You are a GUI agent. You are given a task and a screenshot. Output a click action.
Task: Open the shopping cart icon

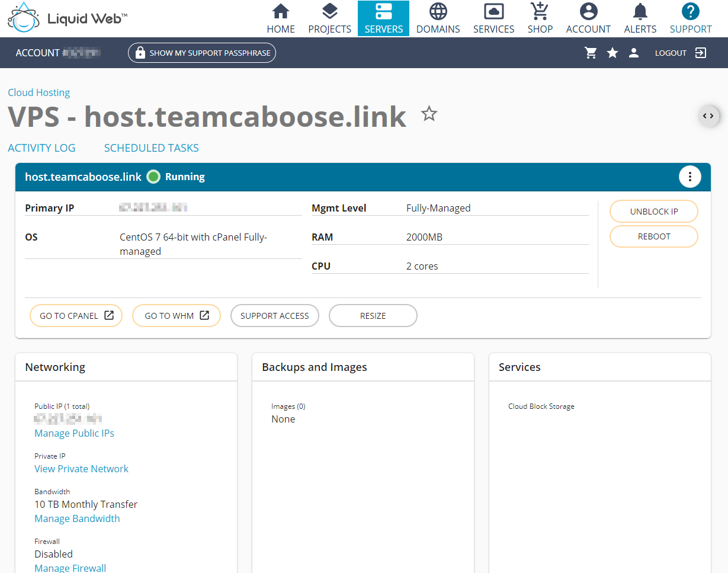591,53
